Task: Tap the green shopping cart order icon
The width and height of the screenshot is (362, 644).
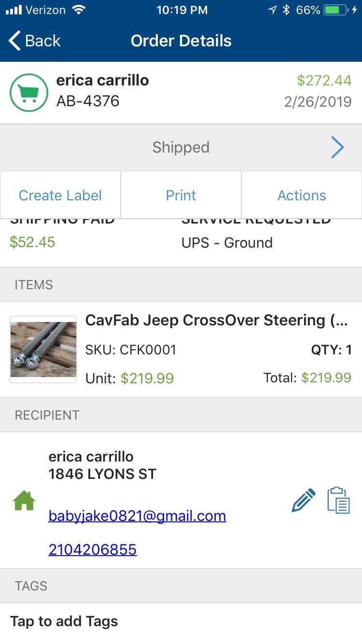Action: (x=29, y=93)
